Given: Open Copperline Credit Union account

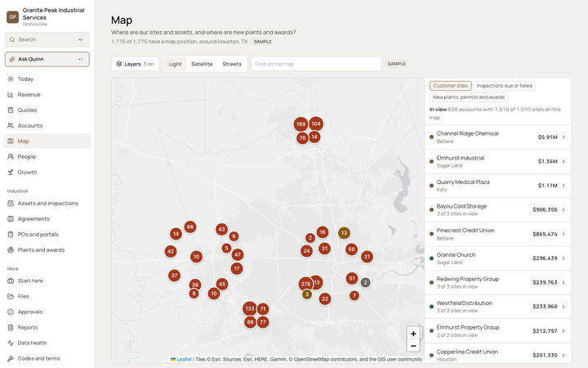Looking at the screenshot, I should [x=498, y=355].
